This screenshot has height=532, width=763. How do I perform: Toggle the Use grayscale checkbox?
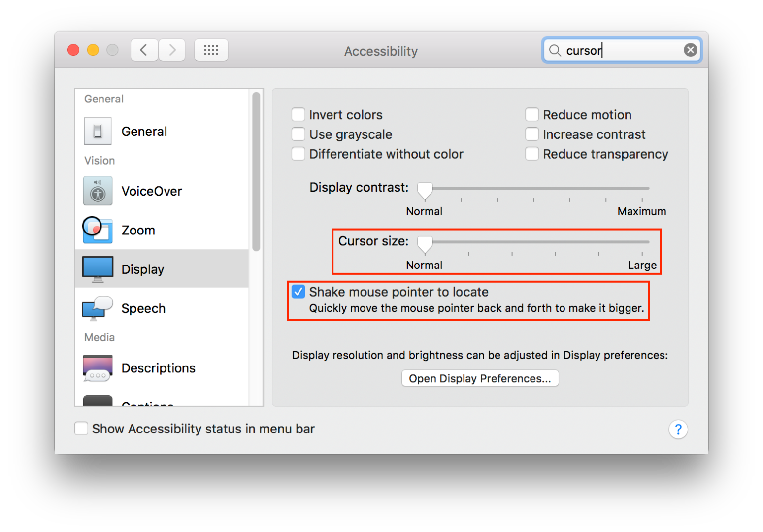coord(298,134)
